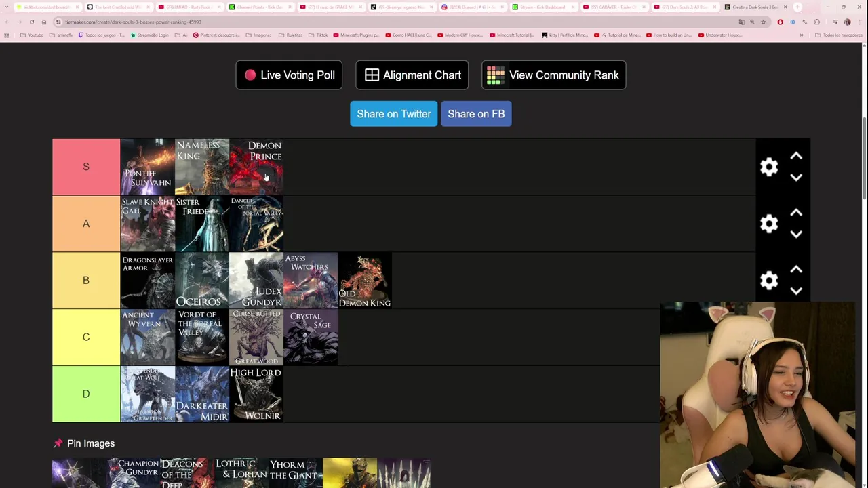868x488 pixels.
Task: Select the Iudex Gundyr image
Action: [256, 281]
